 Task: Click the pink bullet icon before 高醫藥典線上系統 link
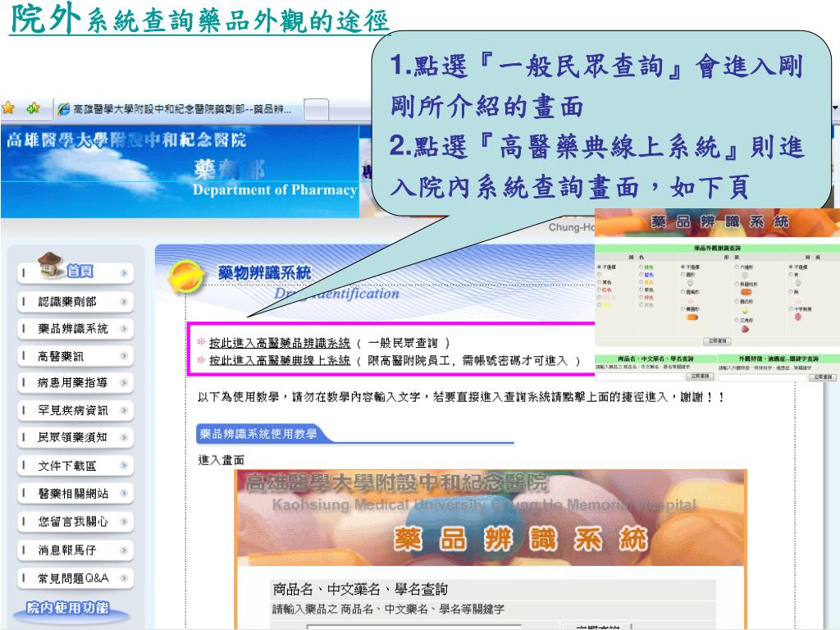point(202,360)
